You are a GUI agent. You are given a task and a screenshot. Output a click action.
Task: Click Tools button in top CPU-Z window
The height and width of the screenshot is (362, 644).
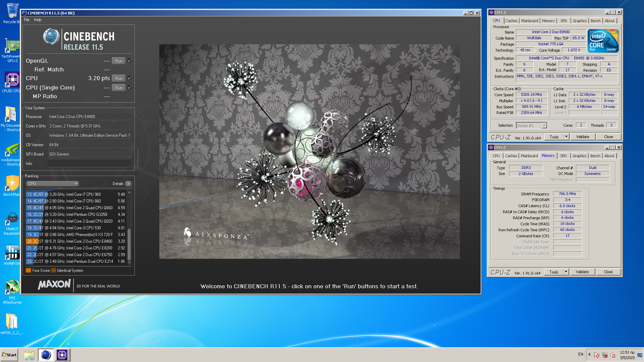coord(554,137)
